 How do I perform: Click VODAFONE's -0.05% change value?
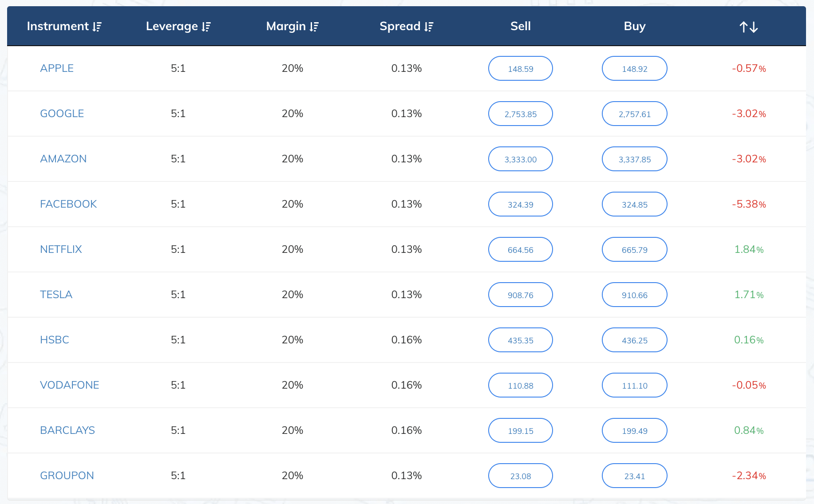pos(749,385)
